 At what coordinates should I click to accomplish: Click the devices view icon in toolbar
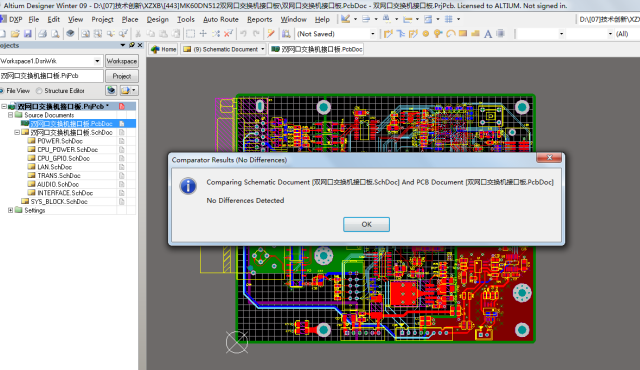[70, 33]
